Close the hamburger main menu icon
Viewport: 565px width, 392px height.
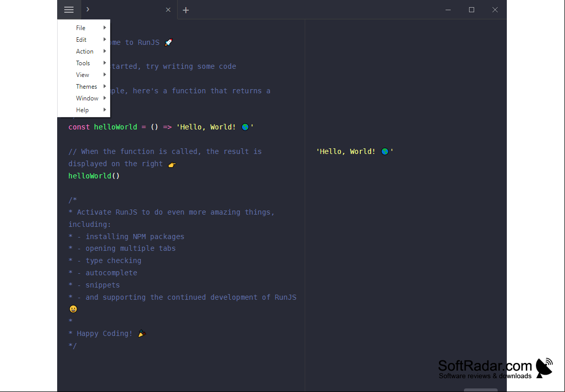point(69,10)
